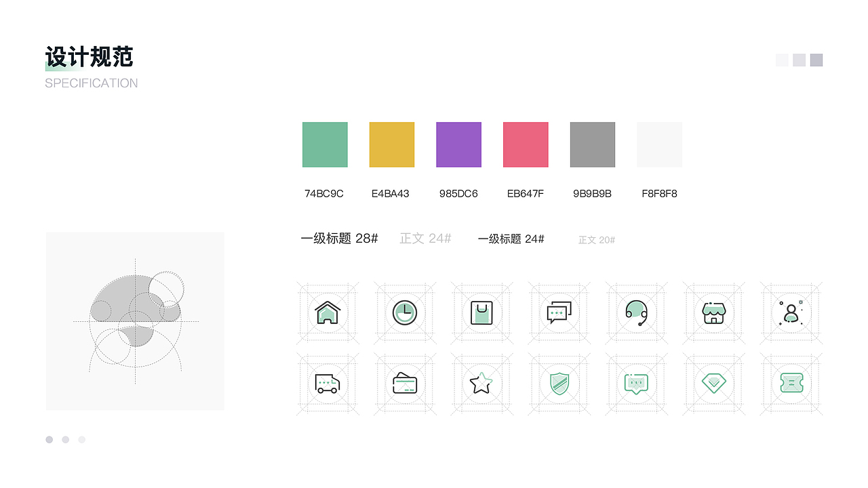Click the shield security icon

[559, 383]
